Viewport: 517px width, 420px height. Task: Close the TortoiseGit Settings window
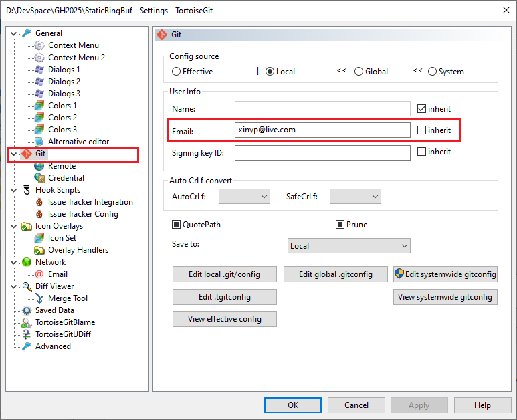[x=506, y=10]
